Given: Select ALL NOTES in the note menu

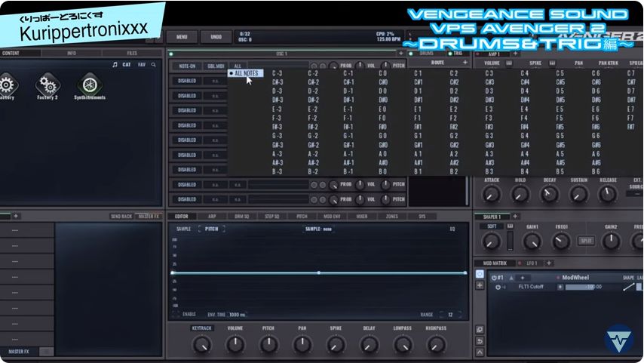Looking at the screenshot, I should click(x=246, y=73).
